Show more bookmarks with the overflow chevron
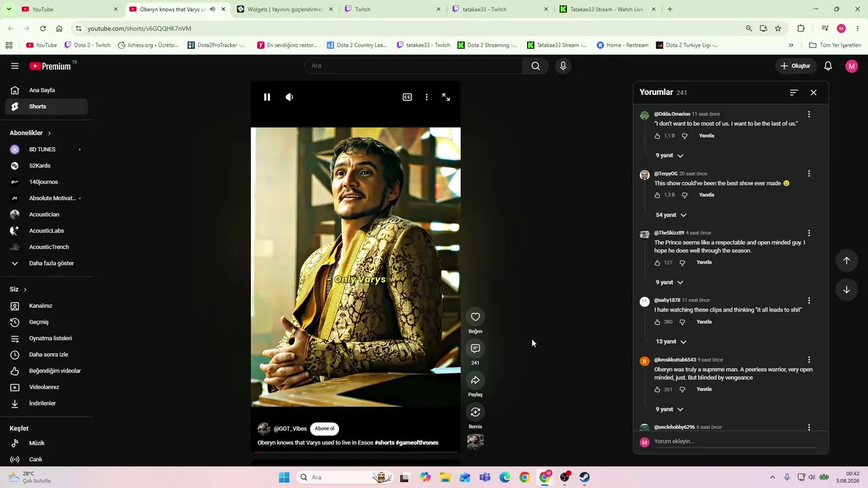The image size is (868, 488). coord(791,45)
